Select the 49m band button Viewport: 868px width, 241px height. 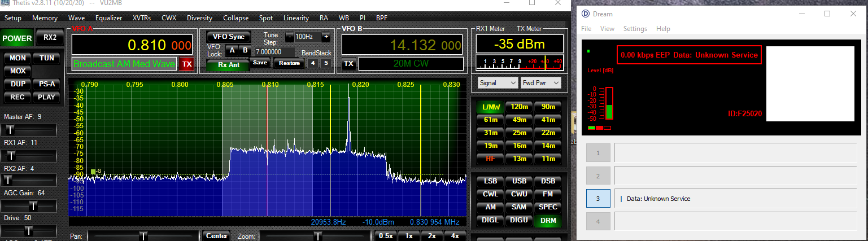click(519, 120)
